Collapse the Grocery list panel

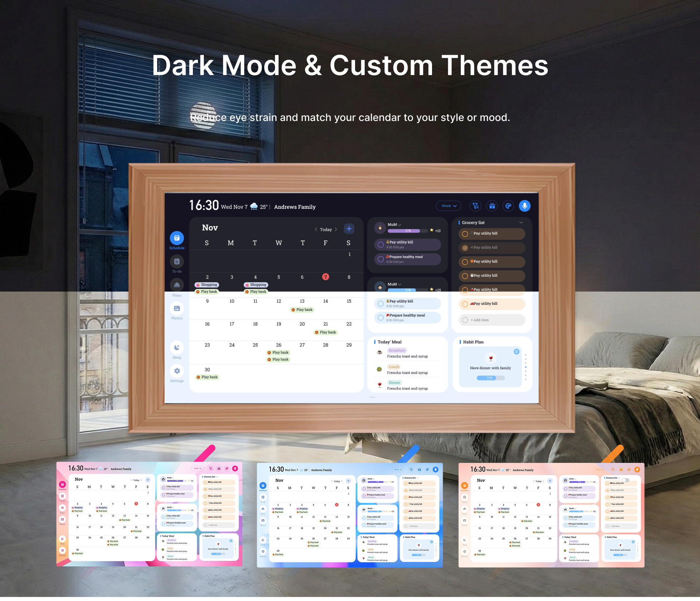[x=521, y=222]
